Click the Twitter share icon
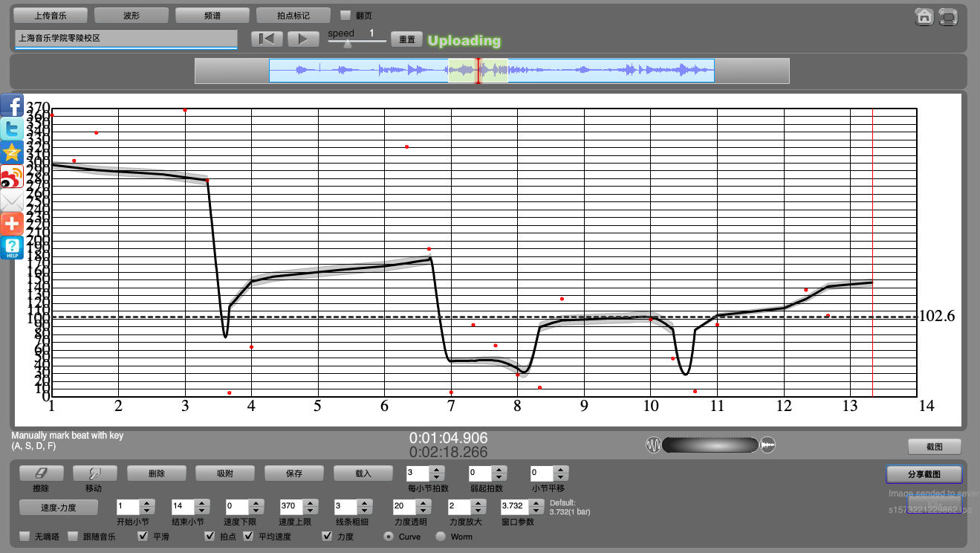 (x=12, y=129)
